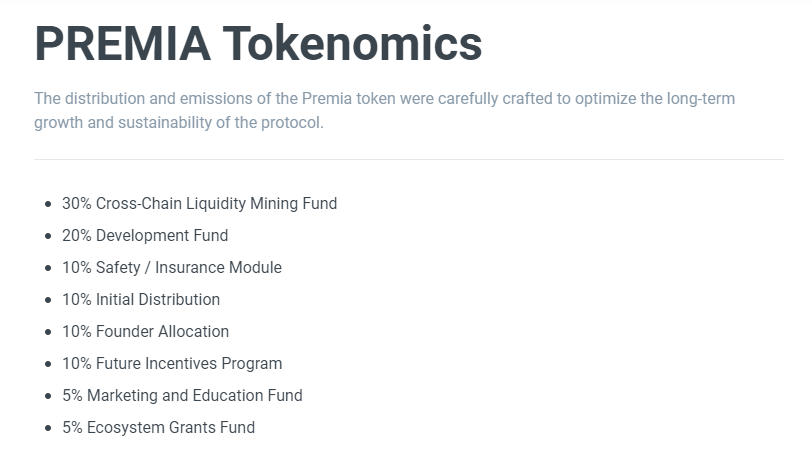Click the 10% Initial Distribution list item
Screen dimensions: 812x456
click(141, 300)
